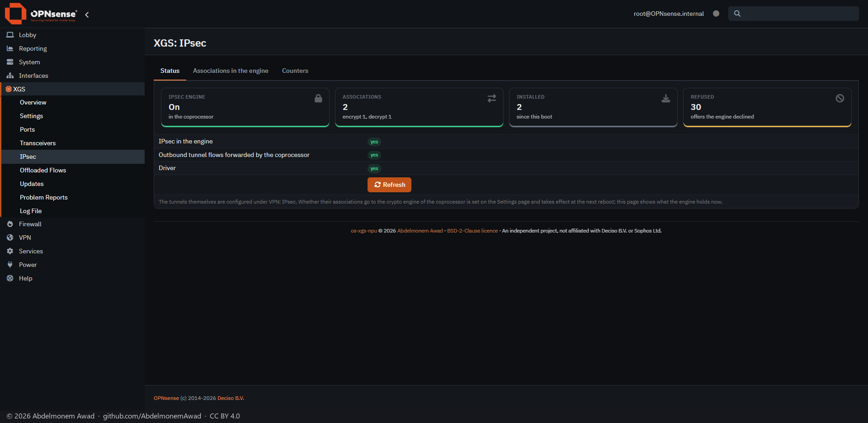This screenshot has height=423, width=868.
Task: Click the lock icon on IPsec Engine card
Action: coord(318,98)
